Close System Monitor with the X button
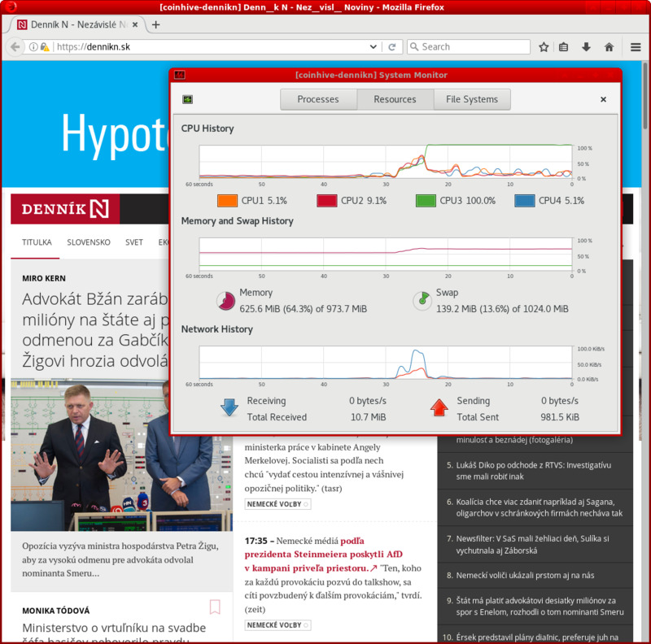Image resolution: width=651 pixels, height=644 pixels. click(603, 99)
